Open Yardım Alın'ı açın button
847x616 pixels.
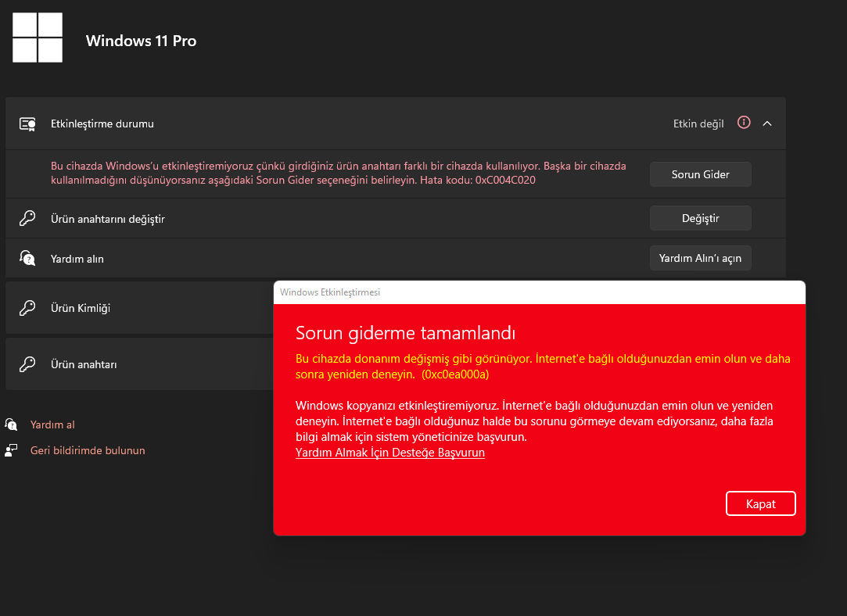click(700, 258)
